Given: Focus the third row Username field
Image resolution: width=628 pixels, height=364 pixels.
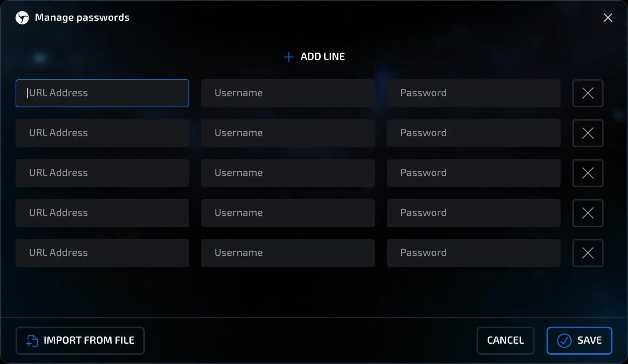Looking at the screenshot, I should (288, 173).
